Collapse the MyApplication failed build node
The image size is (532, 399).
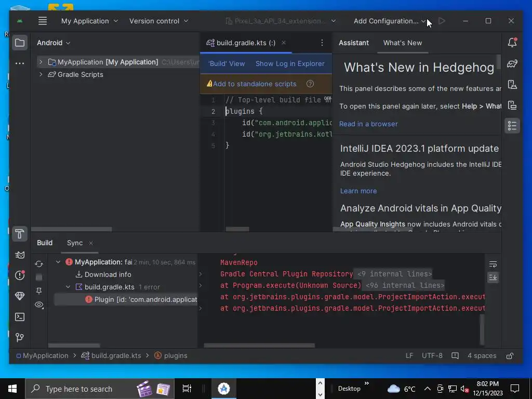click(x=58, y=262)
